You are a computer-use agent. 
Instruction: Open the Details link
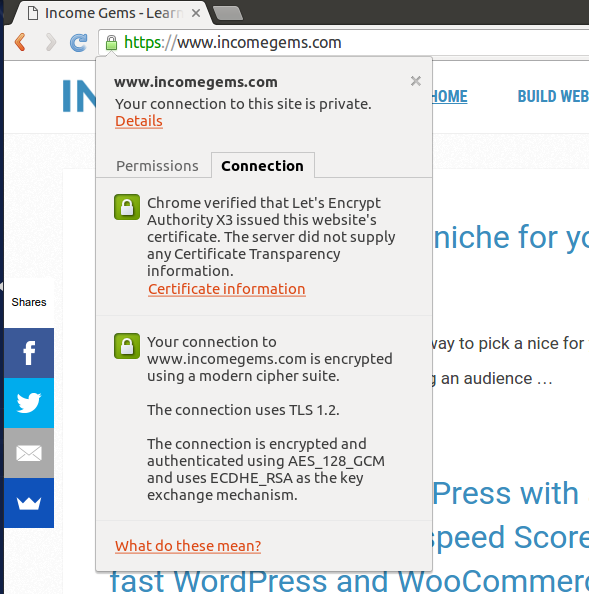pyautogui.click(x=139, y=121)
